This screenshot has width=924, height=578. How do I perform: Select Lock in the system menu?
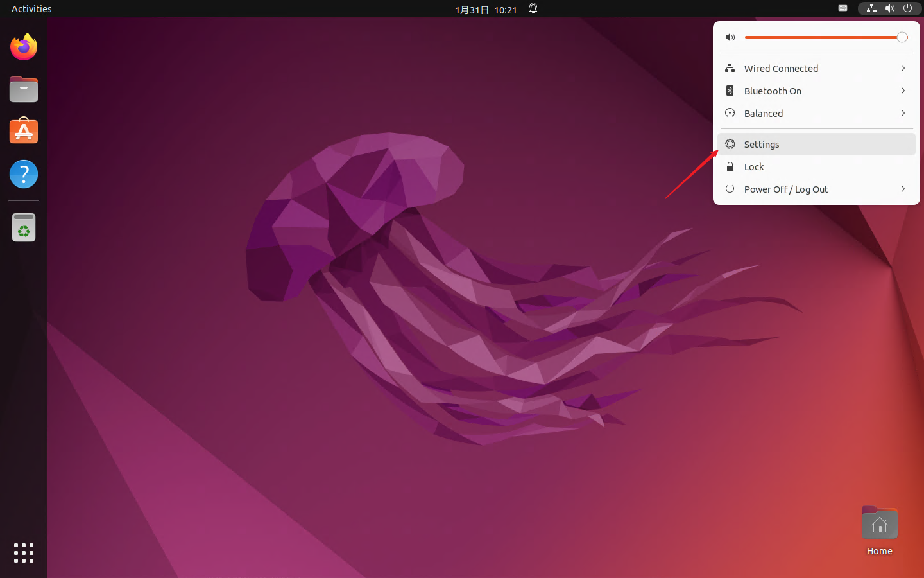816,166
